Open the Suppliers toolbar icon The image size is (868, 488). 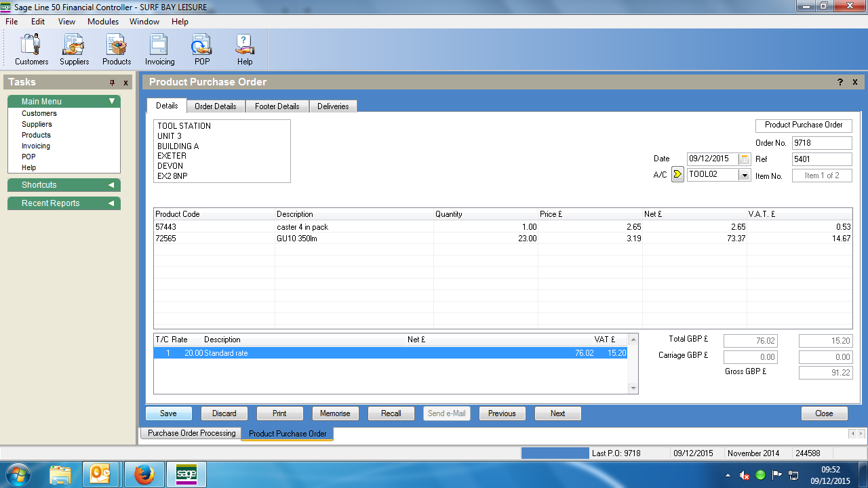tap(74, 49)
